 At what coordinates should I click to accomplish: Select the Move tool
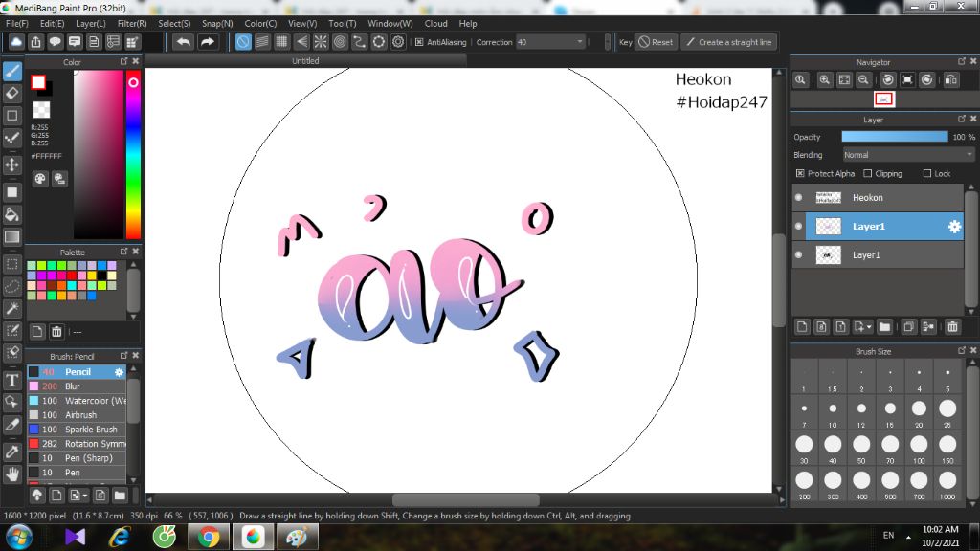tap(11, 165)
